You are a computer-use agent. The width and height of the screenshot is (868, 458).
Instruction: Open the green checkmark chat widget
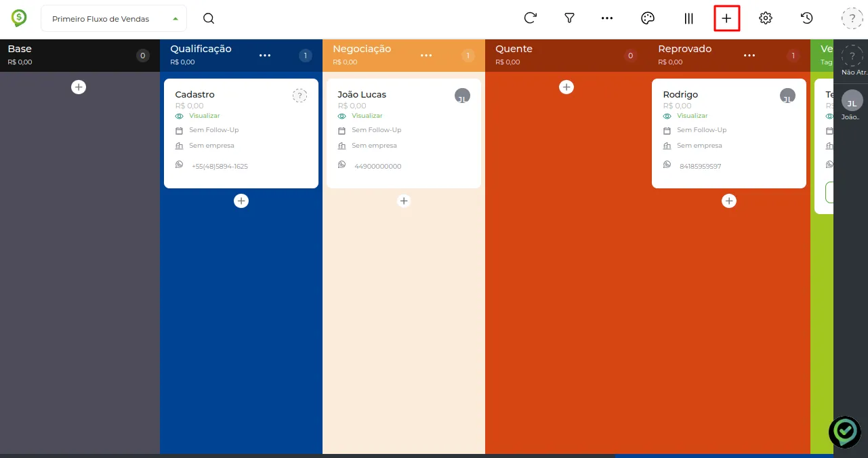click(x=845, y=432)
